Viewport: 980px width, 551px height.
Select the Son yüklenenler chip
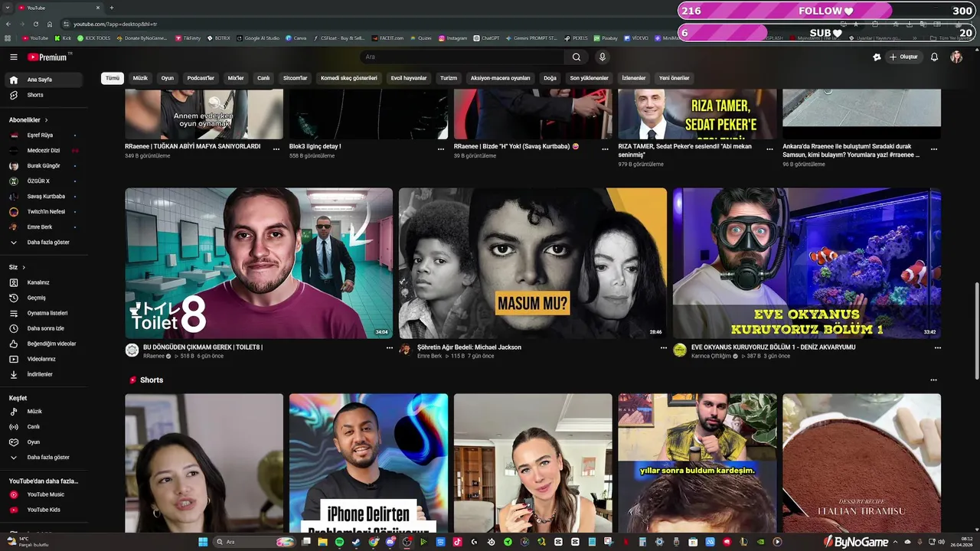pyautogui.click(x=589, y=78)
